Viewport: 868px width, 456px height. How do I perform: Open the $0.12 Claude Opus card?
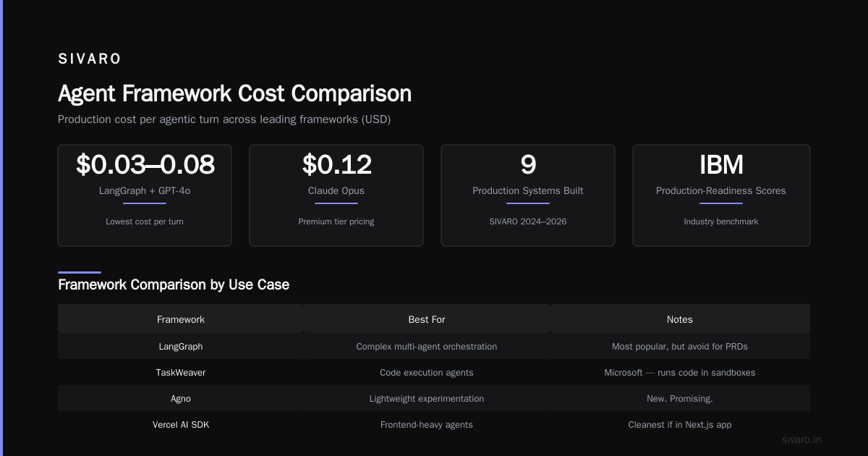coord(336,195)
